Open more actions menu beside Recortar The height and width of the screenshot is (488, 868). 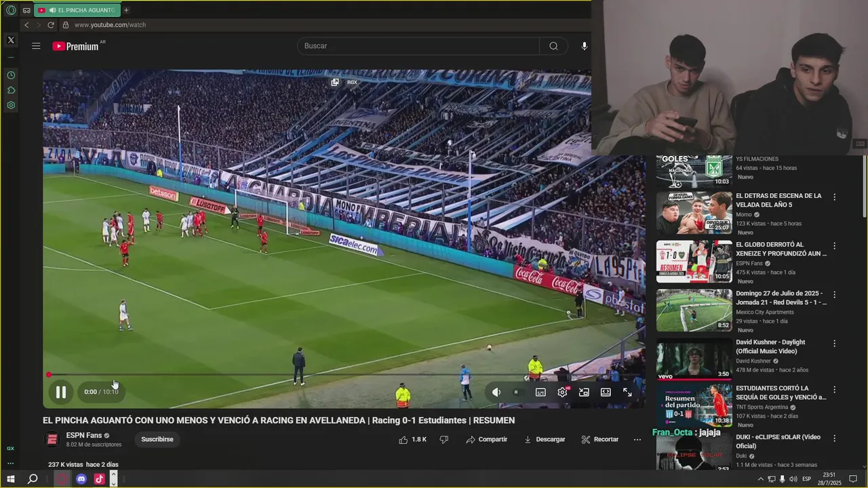click(x=637, y=439)
